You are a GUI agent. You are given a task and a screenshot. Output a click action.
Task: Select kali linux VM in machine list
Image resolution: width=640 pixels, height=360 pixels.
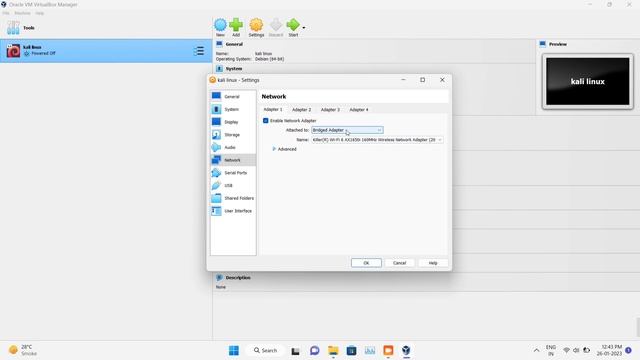(106, 51)
